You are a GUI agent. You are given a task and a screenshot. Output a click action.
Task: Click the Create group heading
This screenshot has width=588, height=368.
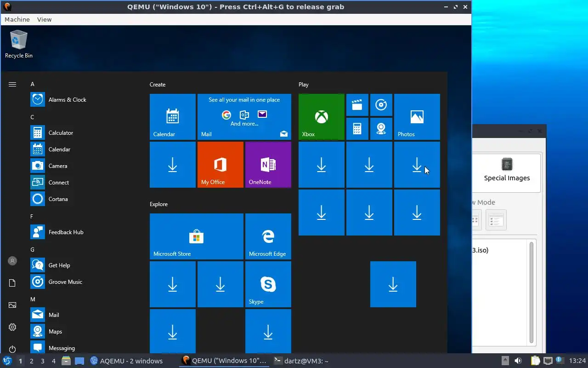pyautogui.click(x=158, y=85)
